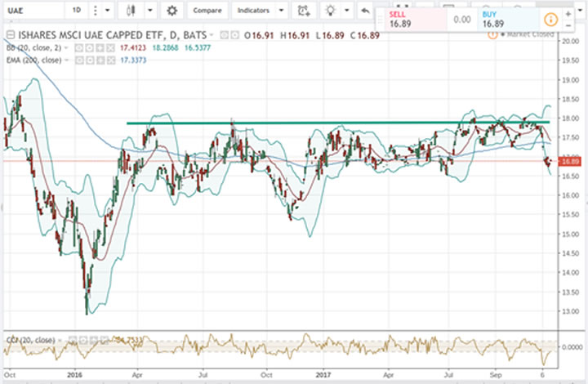Grab the trading panel drag handle
Viewport: 588px width, 384px height.
(x=380, y=20)
